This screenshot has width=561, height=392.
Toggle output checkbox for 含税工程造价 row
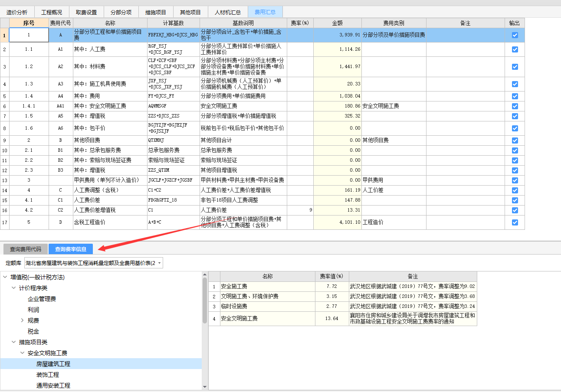coord(515,222)
